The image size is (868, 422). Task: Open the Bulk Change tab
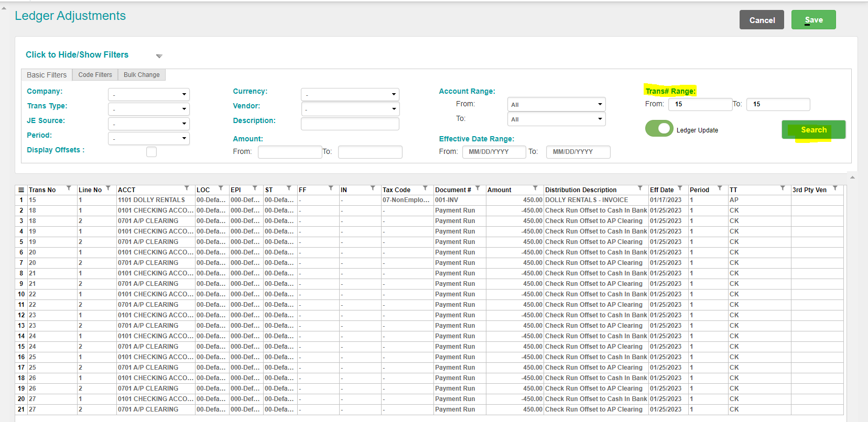pyautogui.click(x=142, y=75)
